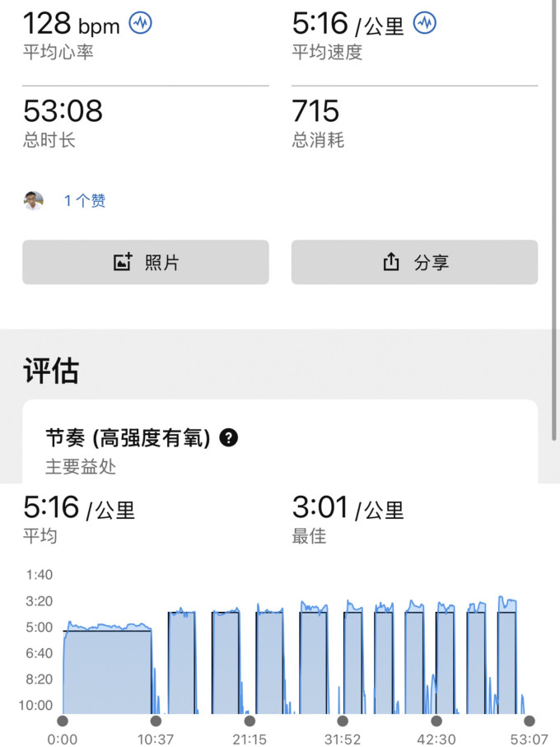Screen dimensions: 560x747
Task: Open the 照片 photos button
Action: (146, 262)
